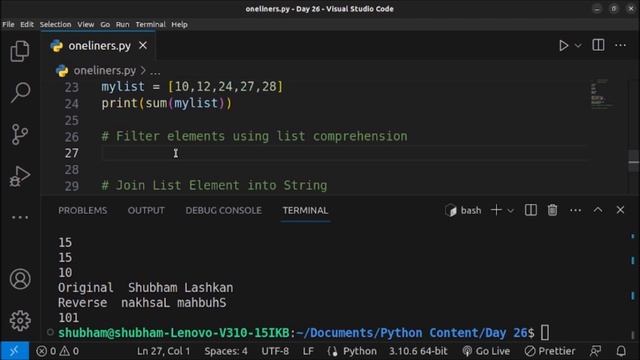The width and height of the screenshot is (640, 360).
Task: Open the Edit menu
Action: pyautogui.click(x=27, y=24)
